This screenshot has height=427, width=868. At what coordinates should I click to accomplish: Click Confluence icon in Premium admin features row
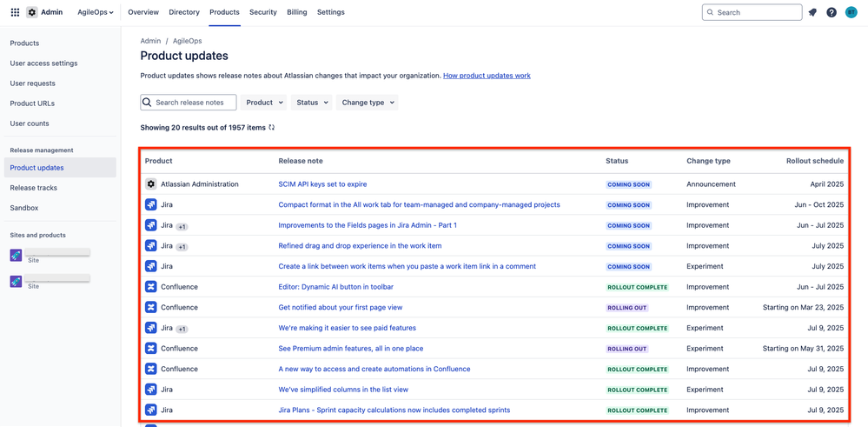[150, 349]
